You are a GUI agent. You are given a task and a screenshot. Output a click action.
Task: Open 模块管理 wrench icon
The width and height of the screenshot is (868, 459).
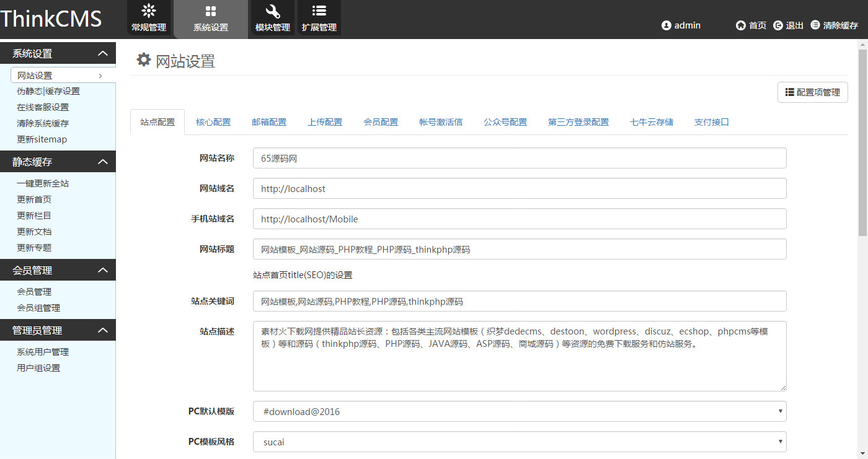tap(273, 11)
